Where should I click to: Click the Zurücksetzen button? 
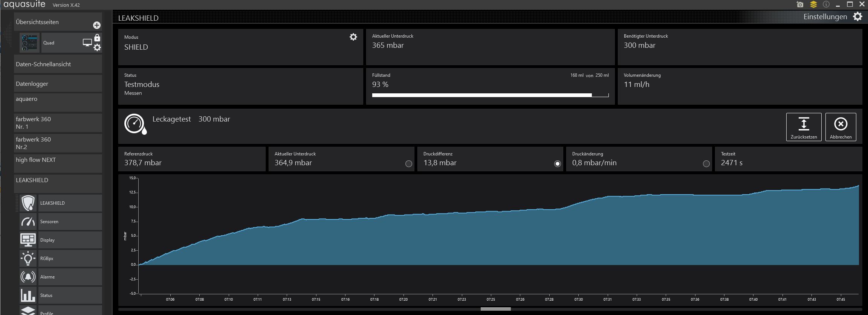coord(804,127)
